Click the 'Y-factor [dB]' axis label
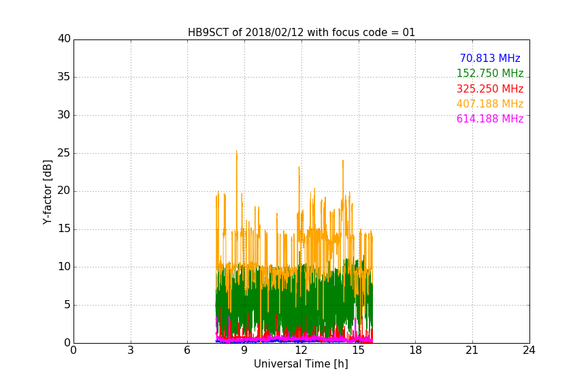The width and height of the screenshot is (588, 392). click(x=48, y=192)
